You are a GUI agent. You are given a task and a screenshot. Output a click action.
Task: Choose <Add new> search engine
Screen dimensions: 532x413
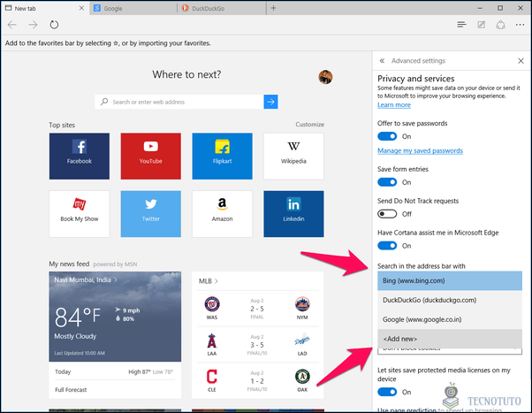tap(450, 339)
